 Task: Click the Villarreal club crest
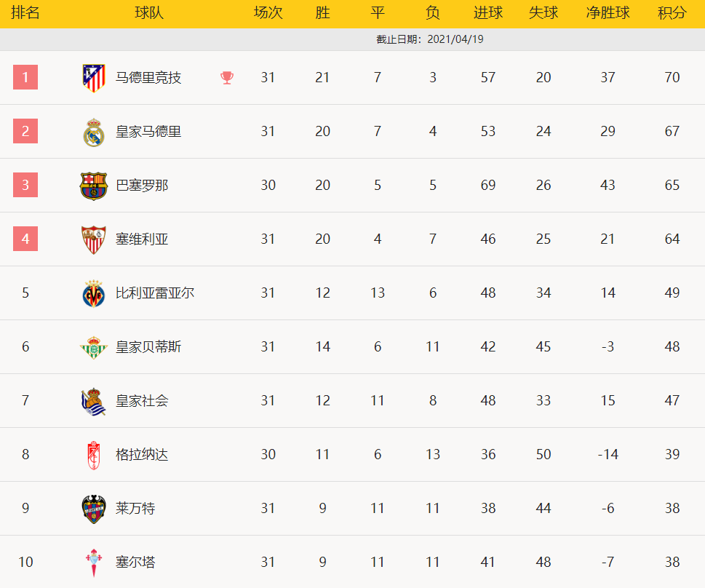coord(93,293)
